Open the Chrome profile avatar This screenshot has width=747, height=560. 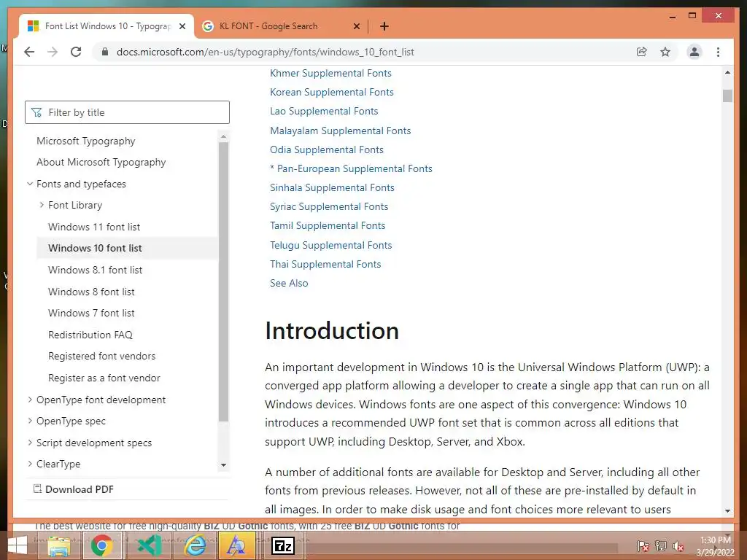(x=694, y=52)
